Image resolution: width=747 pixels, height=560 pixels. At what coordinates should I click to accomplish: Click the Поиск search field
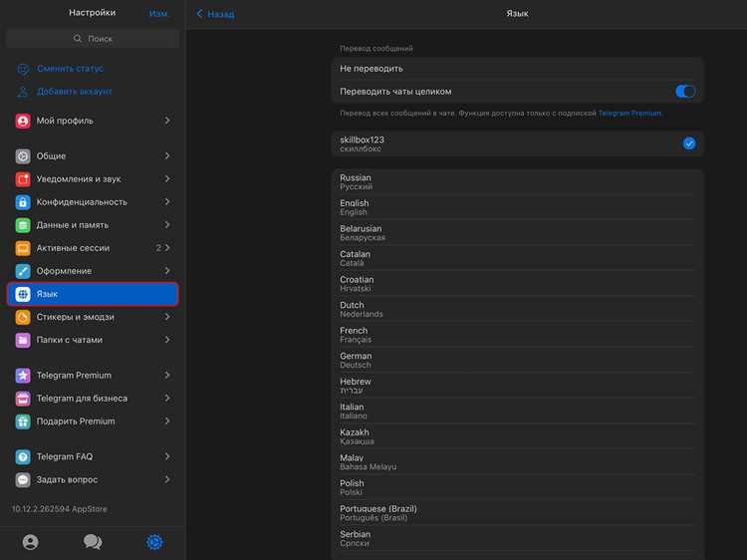coord(93,39)
